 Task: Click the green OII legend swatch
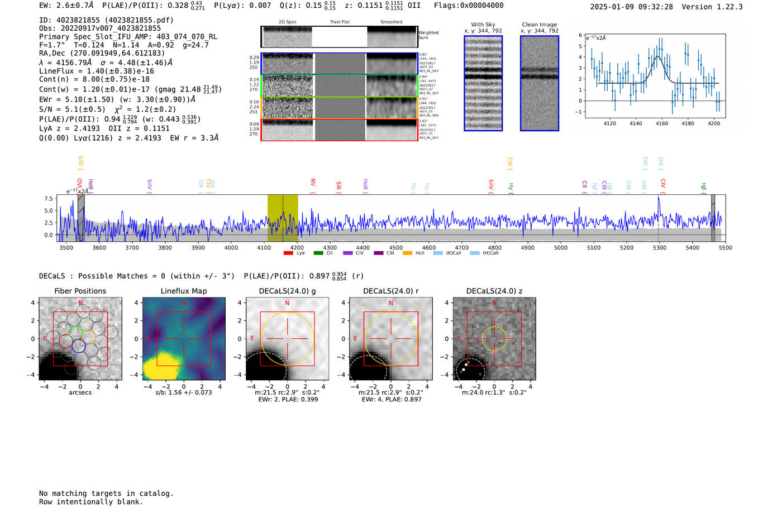point(318,253)
